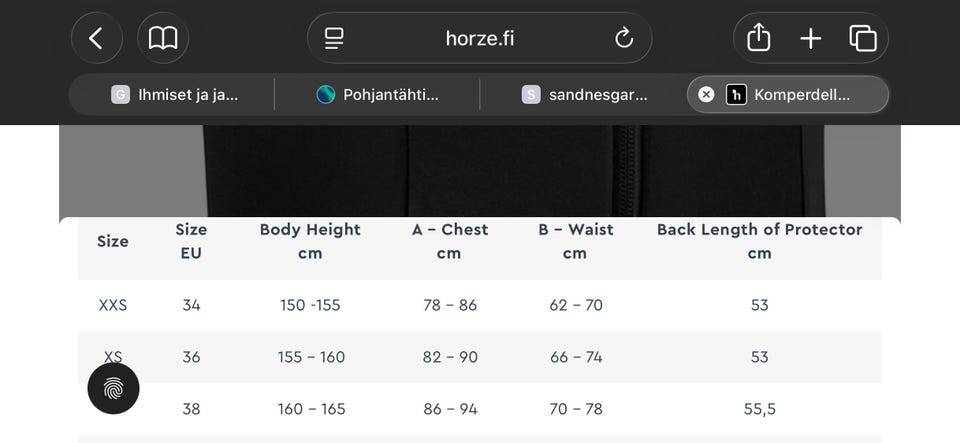Open the bookmarks book icon

click(x=163, y=39)
